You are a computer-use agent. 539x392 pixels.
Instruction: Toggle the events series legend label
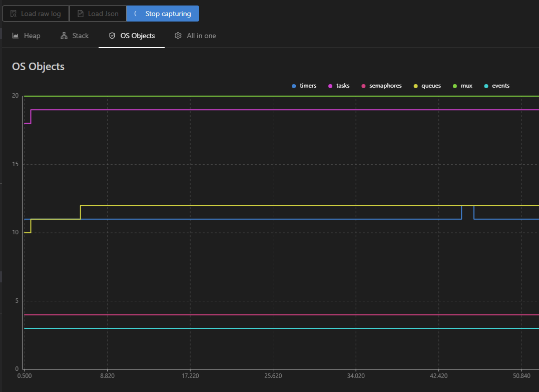[x=500, y=86]
